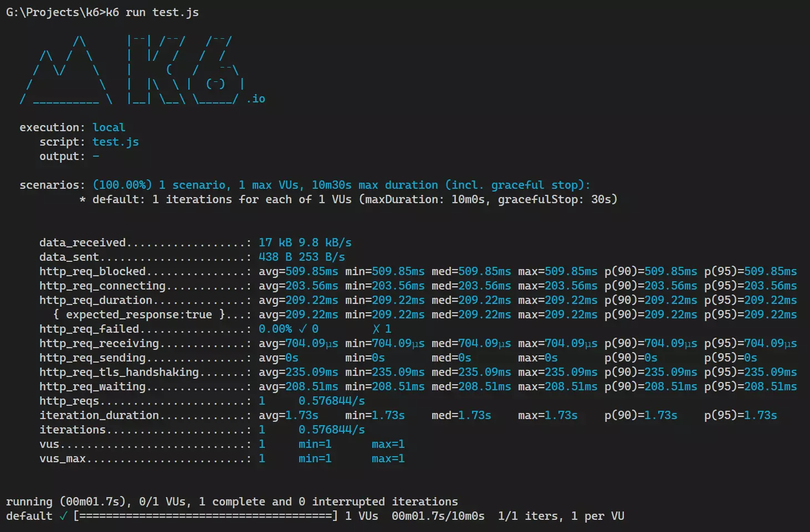
Task: Click the 'output:' label
Action: tap(63, 156)
